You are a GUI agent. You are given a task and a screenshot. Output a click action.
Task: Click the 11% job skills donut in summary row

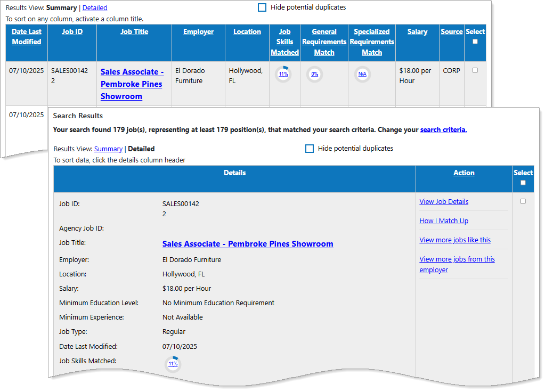(283, 74)
